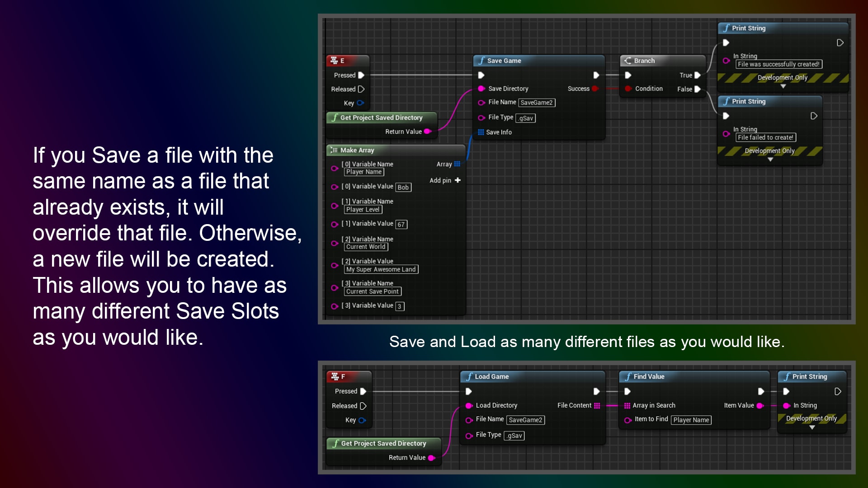This screenshot has height=488, width=868.
Task: Click the True exec pin on the Branch node
Action: pyautogui.click(x=697, y=75)
